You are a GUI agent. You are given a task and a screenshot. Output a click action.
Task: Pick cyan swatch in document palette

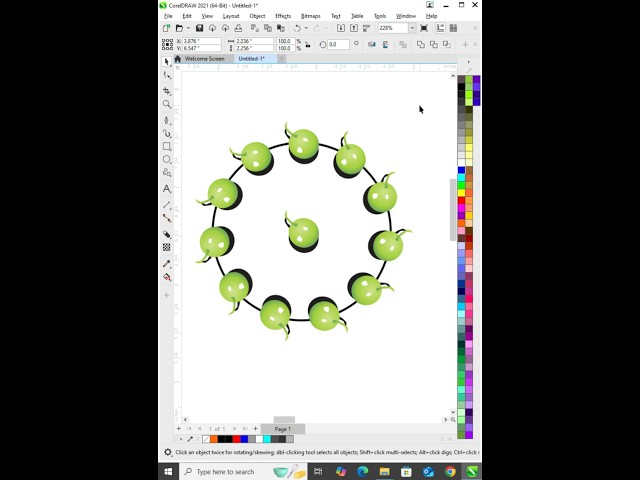tap(267, 439)
